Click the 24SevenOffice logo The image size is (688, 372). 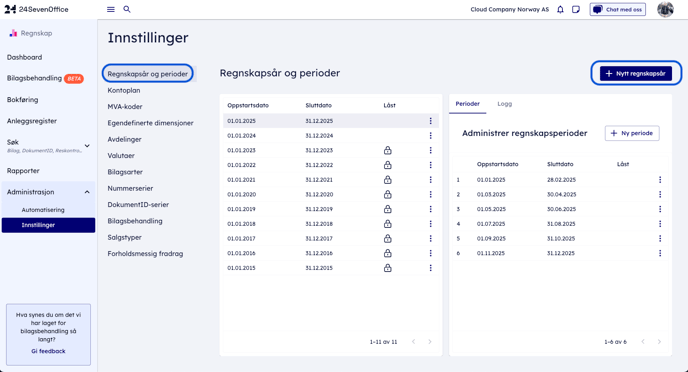tap(36, 9)
